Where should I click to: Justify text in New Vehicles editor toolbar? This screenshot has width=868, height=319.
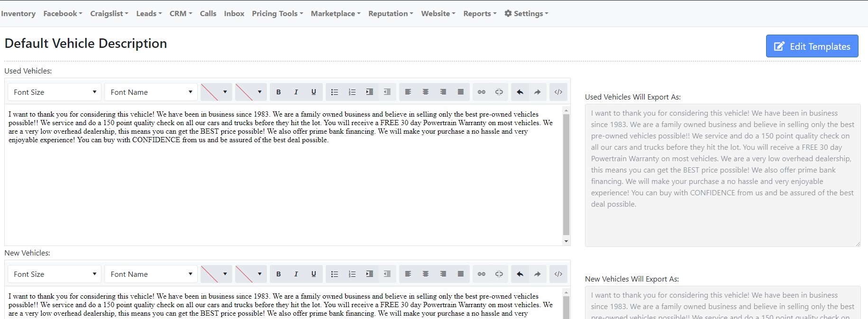point(460,274)
